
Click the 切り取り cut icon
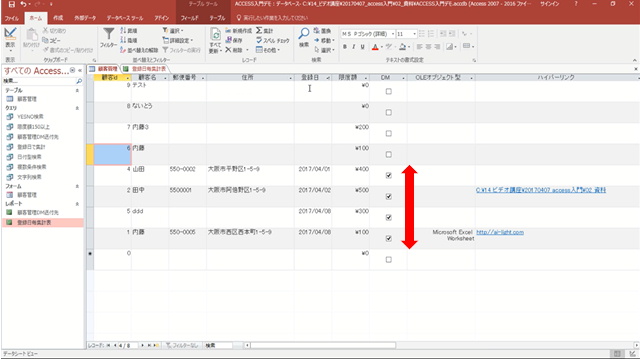45,31
